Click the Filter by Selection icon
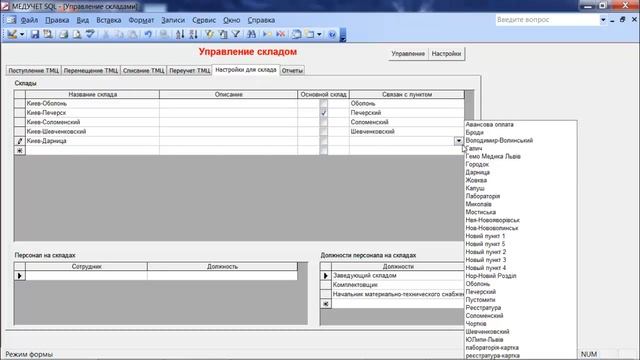640x360 pixels. (209, 34)
